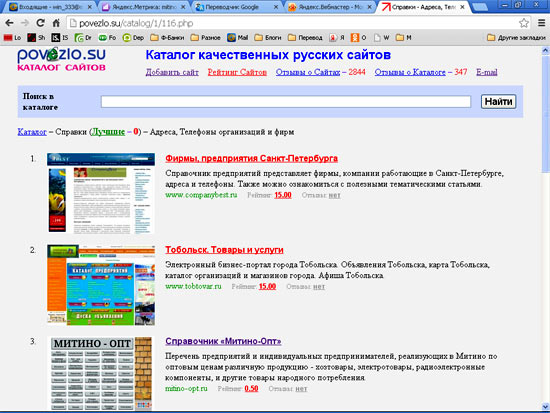The image size is (550, 413).
Task: Open the Отзывы о Каталоге link
Action: pyautogui.click(x=410, y=72)
